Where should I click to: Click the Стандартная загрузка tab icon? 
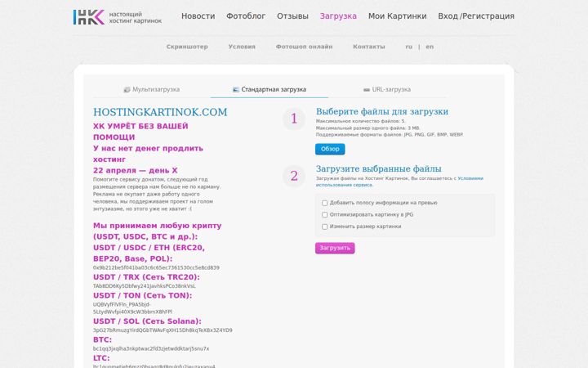click(x=236, y=90)
